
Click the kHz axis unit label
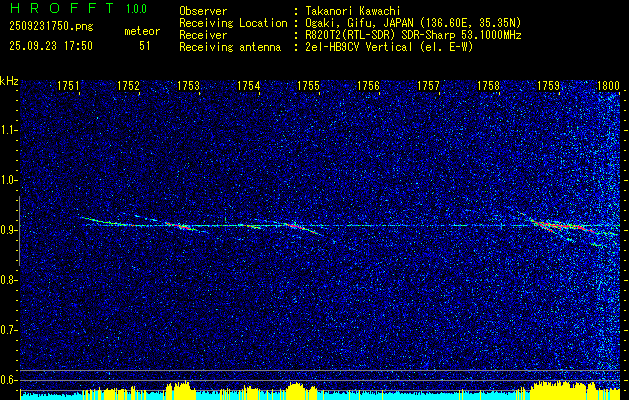pyautogui.click(x=10, y=80)
